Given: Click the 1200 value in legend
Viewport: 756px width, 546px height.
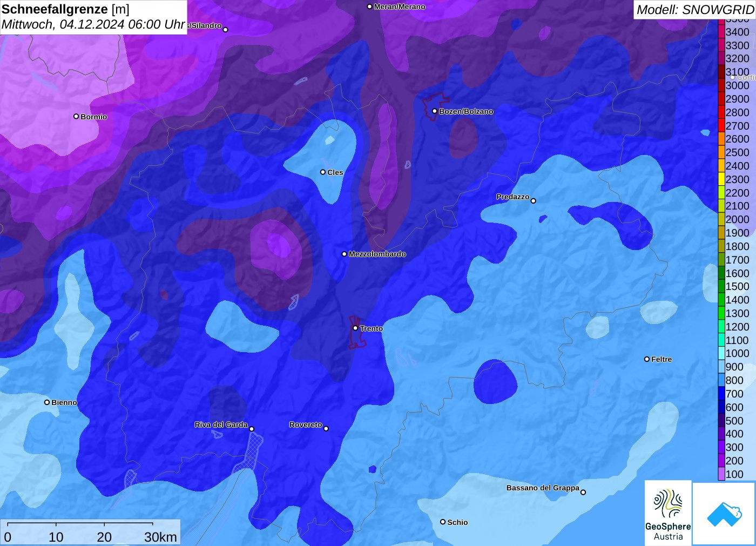Looking at the screenshot, I should point(738,327).
